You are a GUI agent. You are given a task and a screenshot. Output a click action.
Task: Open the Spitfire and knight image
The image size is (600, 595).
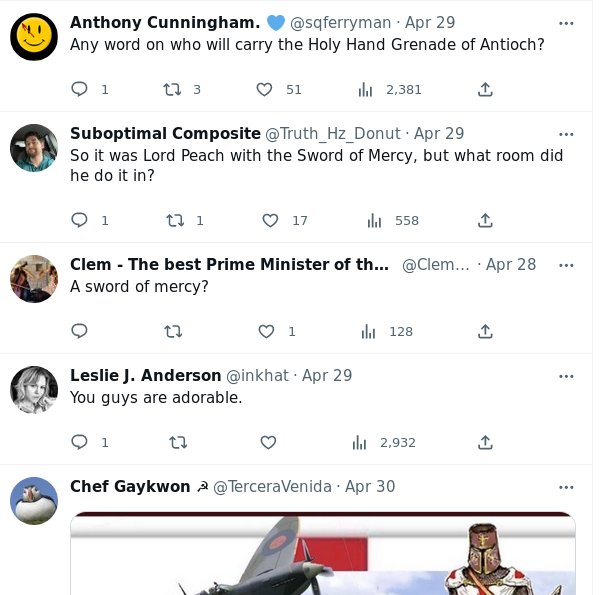tap(322, 553)
